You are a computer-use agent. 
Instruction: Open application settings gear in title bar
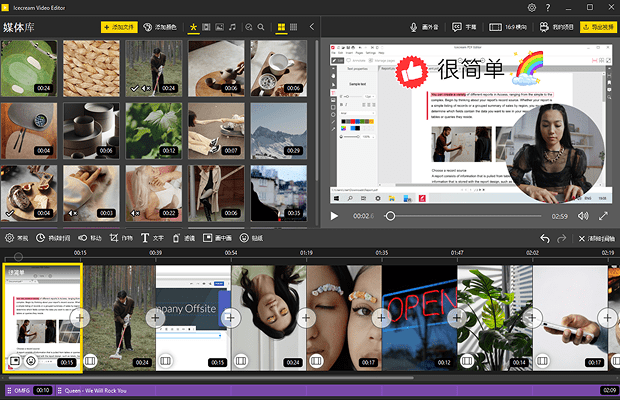pyautogui.click(x=532, y=8)
